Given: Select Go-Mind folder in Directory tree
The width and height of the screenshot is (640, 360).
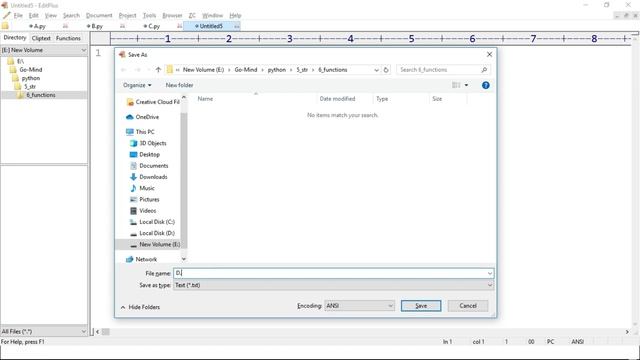Looking at the screenshot, I should click(31, 70).
